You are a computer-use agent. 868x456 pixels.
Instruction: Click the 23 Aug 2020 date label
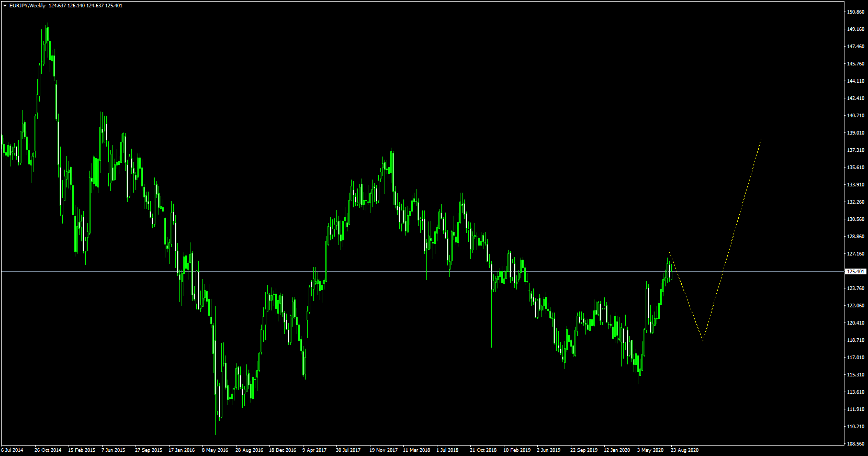pos(684,450)
